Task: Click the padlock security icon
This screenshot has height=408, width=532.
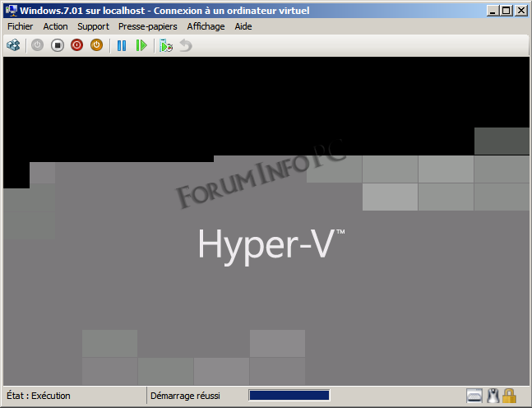Action: coord(509,396)
